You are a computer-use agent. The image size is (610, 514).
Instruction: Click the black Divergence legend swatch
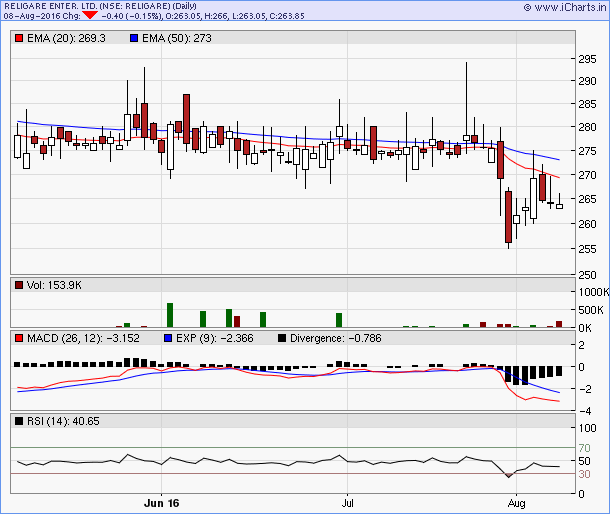(282, 338)
